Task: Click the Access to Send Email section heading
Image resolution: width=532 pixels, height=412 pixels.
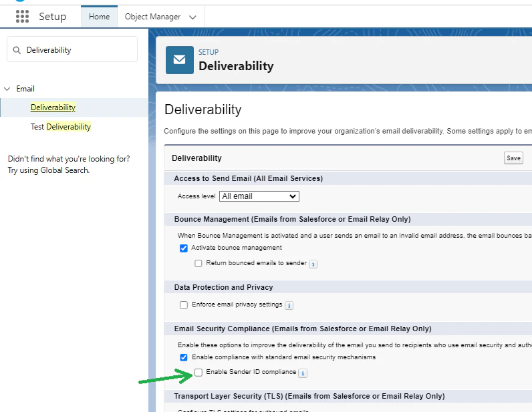Action: 249,178
